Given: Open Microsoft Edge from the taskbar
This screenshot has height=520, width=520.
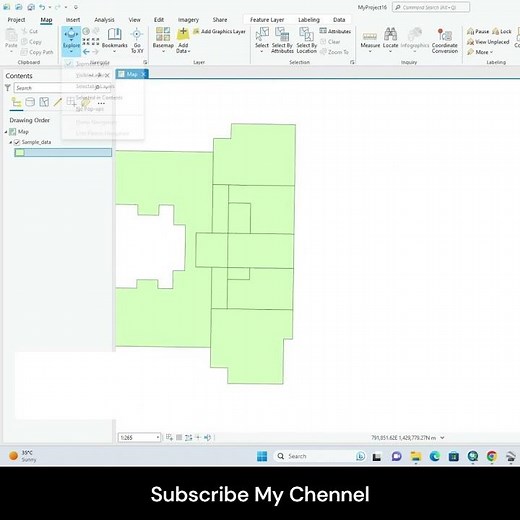Looking at the screenshot, I should [435, 456].
